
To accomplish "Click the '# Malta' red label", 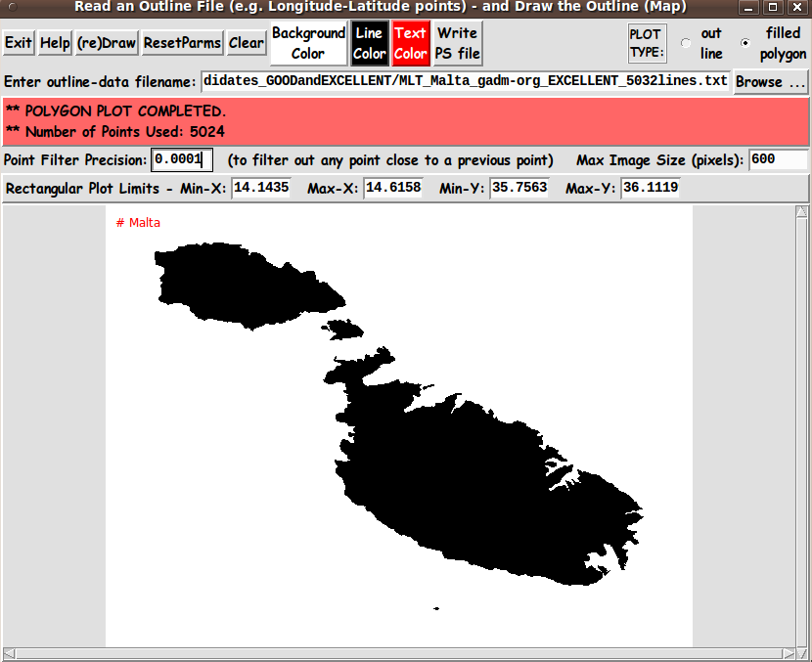I will coord(138,223).
